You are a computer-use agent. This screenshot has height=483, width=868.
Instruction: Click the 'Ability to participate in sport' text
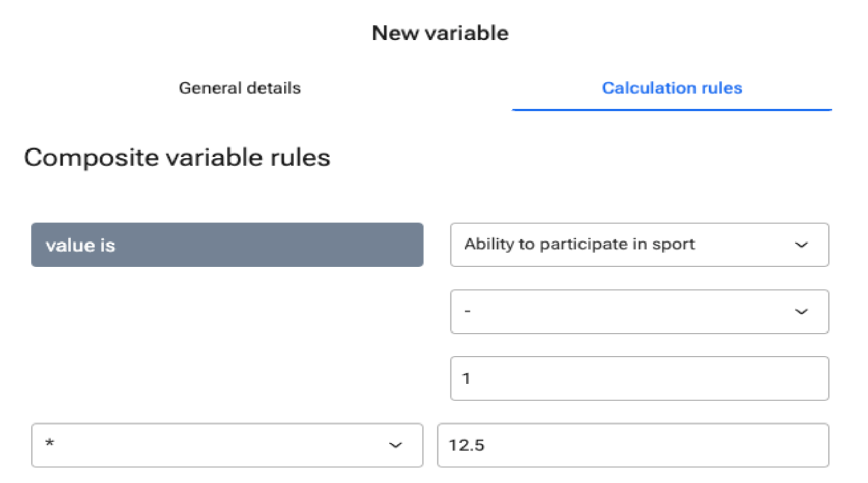click(579, 244)
